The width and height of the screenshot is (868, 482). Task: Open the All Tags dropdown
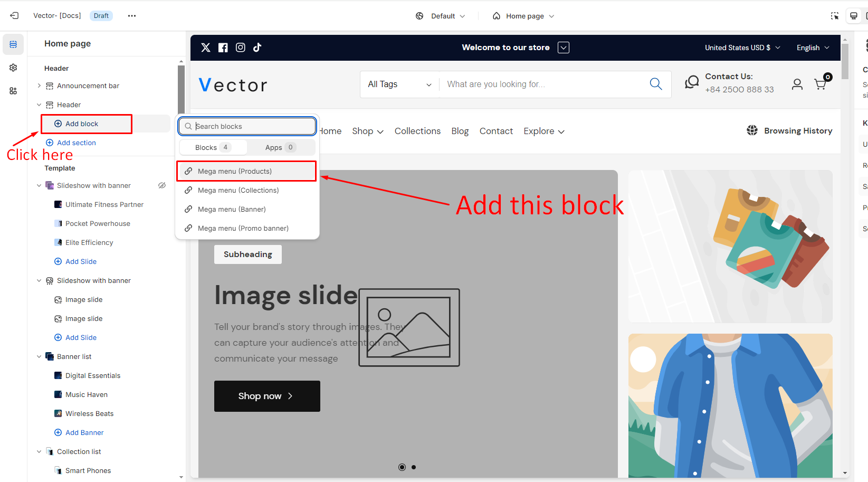click(x=399, y=84)
